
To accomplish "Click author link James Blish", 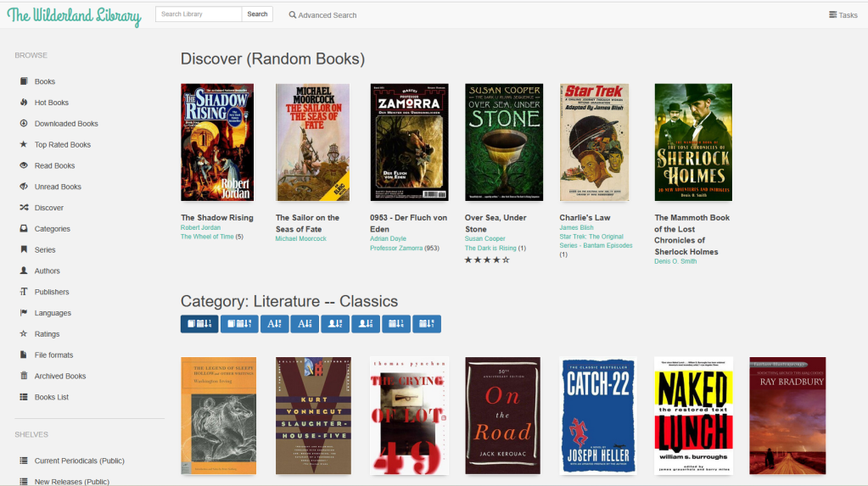I will coord(576,227).
